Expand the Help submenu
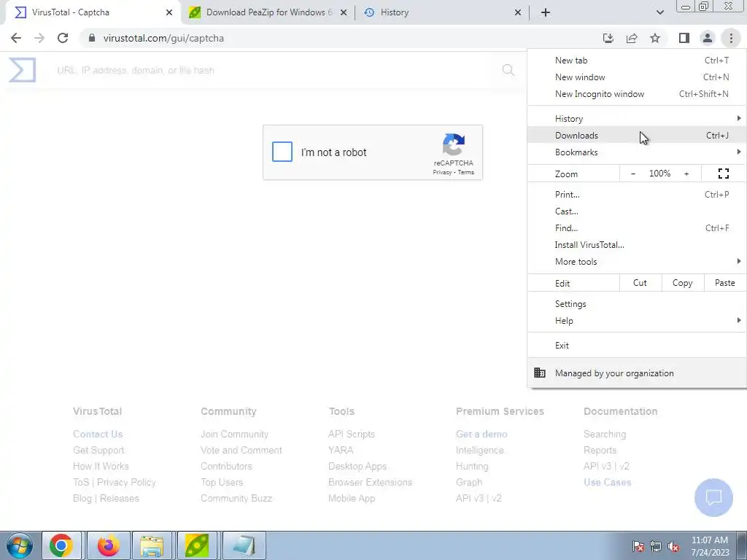 pos(637,321)
